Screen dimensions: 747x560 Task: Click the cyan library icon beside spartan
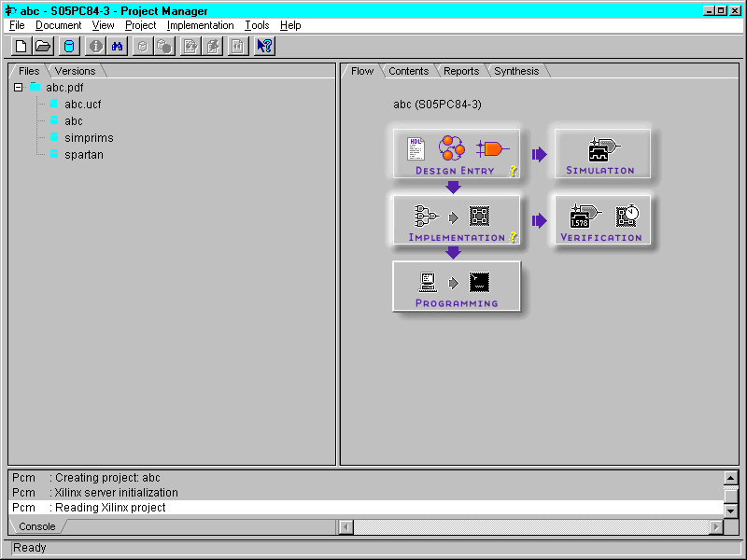pos(54,154)
